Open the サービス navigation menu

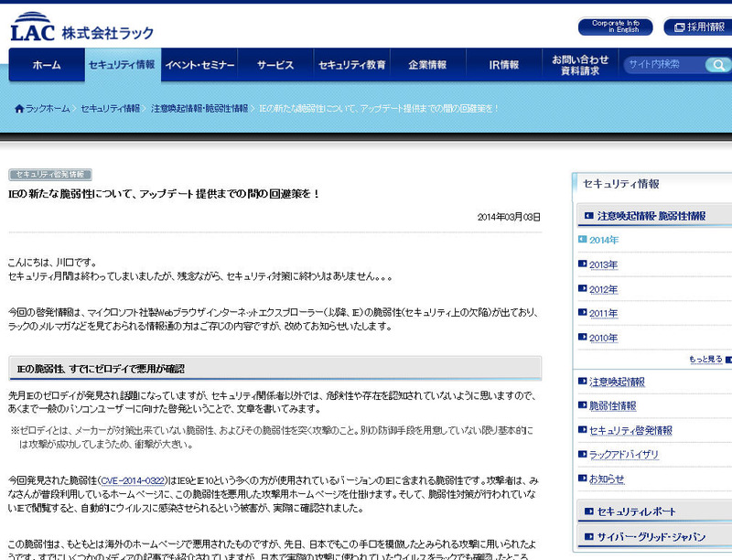coord(274,65)
